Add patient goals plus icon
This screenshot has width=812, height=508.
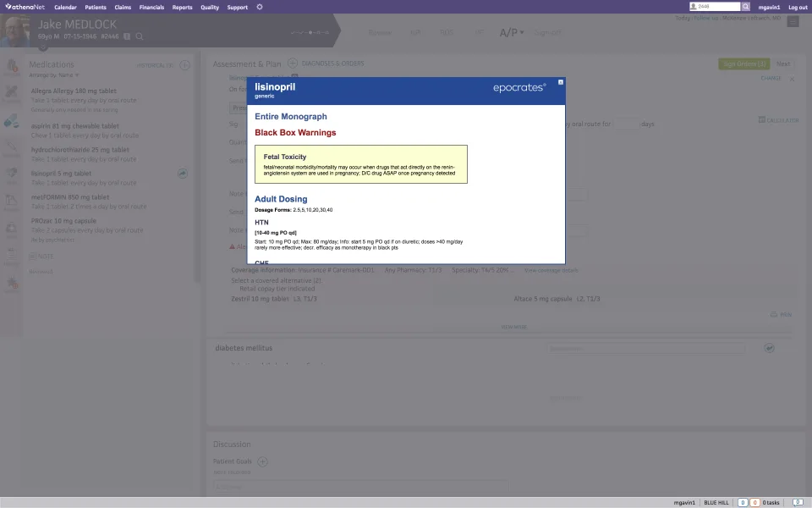tap(262, 461)
